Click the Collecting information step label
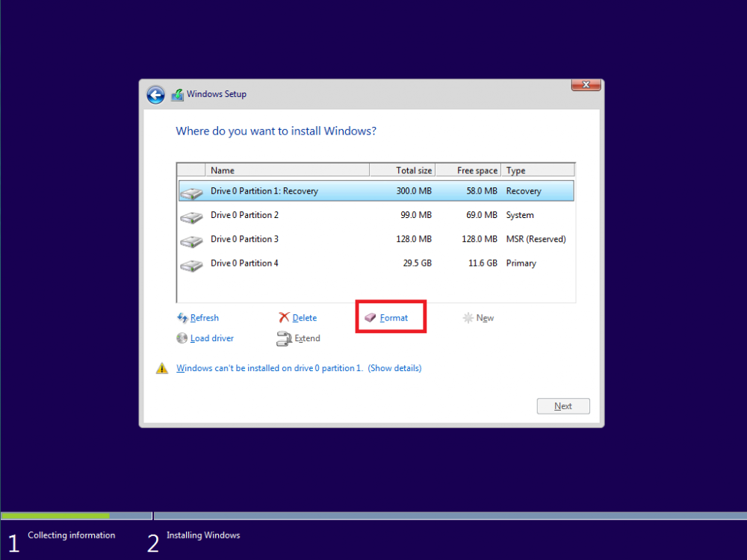Image resolution: width=747 pixels, height=560 pixels. pos(72,535)
